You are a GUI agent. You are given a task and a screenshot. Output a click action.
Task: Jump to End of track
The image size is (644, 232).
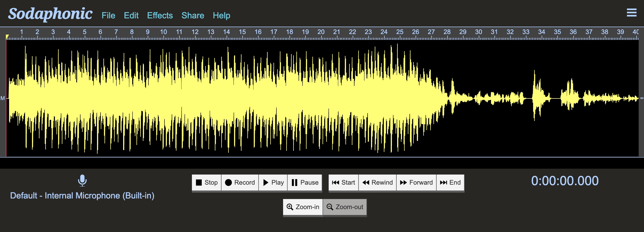[450, 183]
